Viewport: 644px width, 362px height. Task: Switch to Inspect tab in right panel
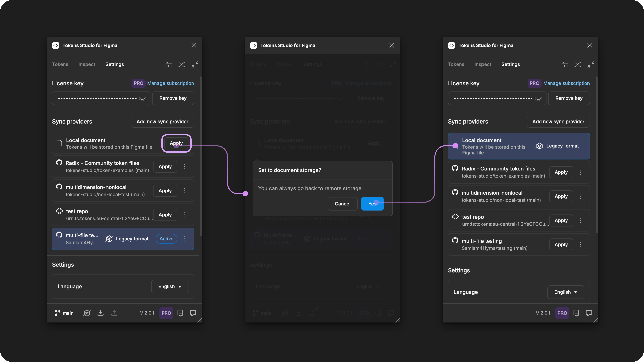483,64
